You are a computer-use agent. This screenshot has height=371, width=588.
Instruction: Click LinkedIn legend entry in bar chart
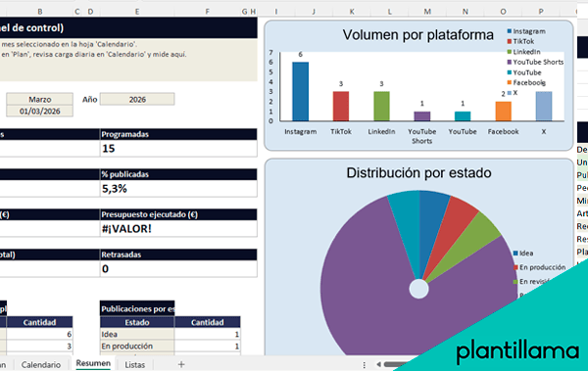coord(524,52)
